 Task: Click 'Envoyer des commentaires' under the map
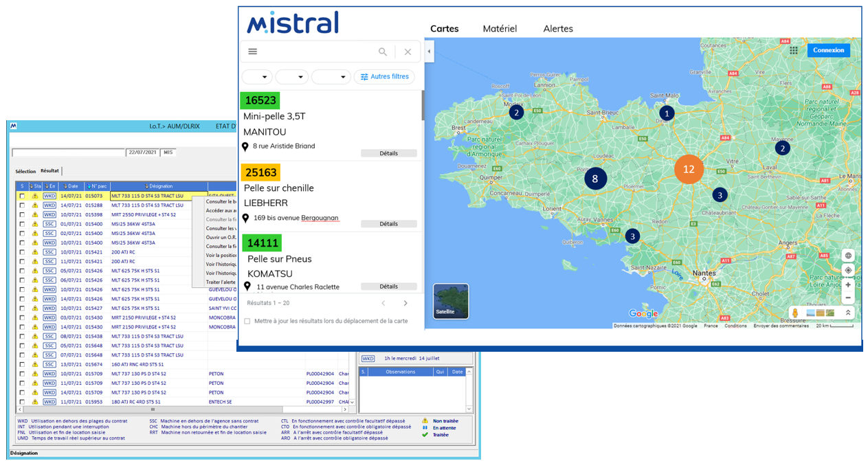pyautogui.click(x=781, y=326)
